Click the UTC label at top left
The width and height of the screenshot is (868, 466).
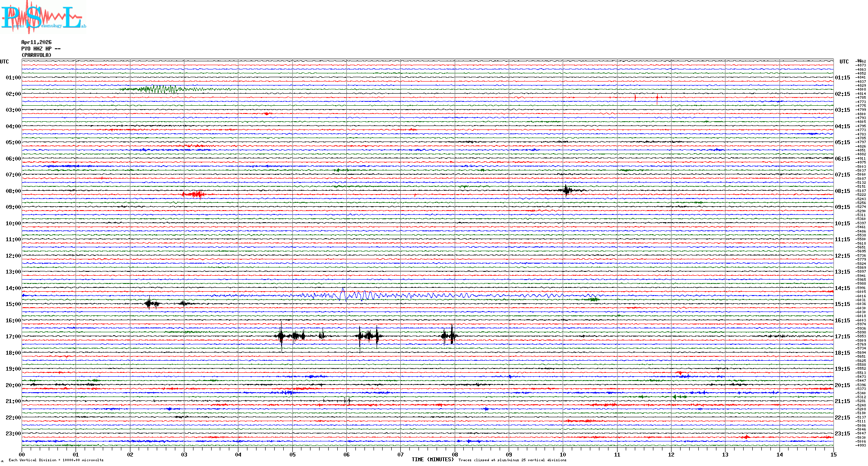4,62
